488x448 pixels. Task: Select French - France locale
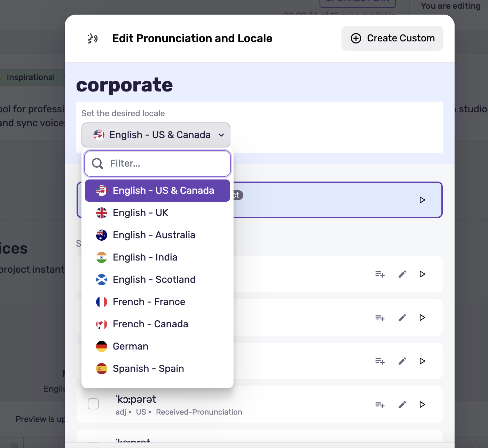coord(149,302)
